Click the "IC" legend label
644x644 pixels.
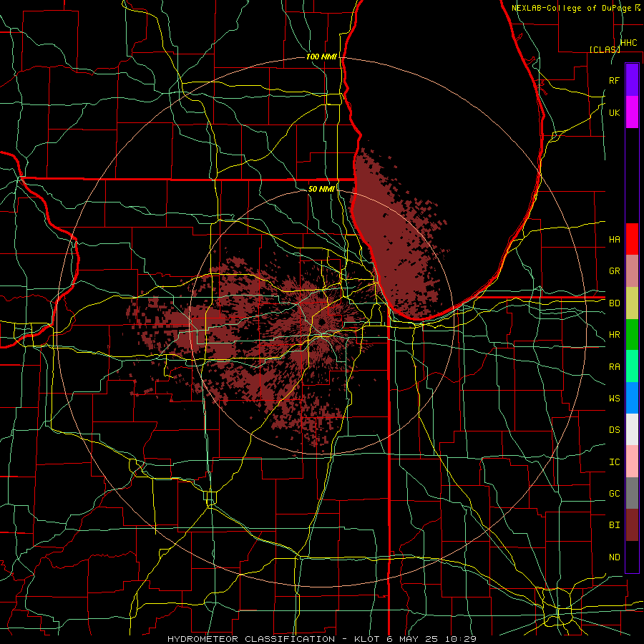pyautogui.click(x=615, y=462)
